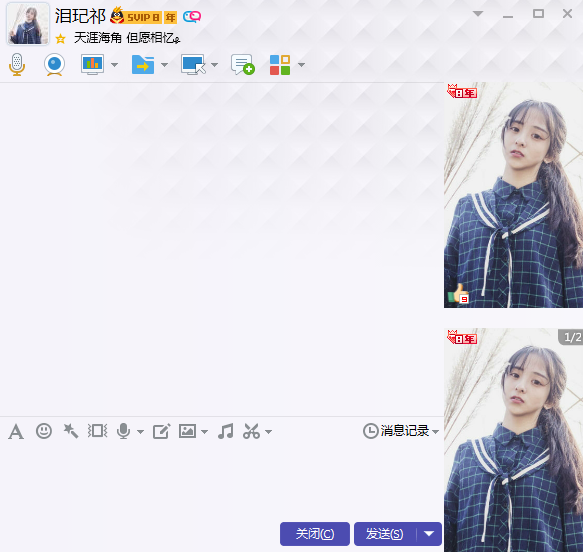Click the 关闭(C) button
The width and height of the screenshot is (583, 552).
click(315, 534)
